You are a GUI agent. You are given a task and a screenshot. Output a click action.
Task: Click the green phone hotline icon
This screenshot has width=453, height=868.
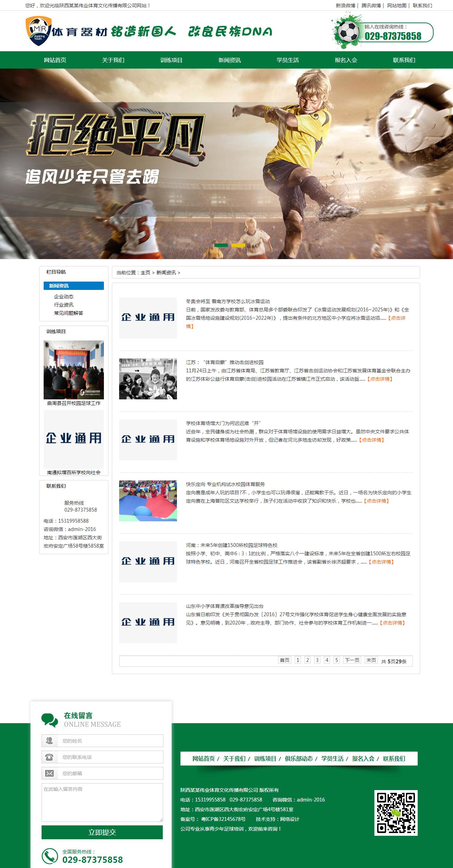coord(50,857)
